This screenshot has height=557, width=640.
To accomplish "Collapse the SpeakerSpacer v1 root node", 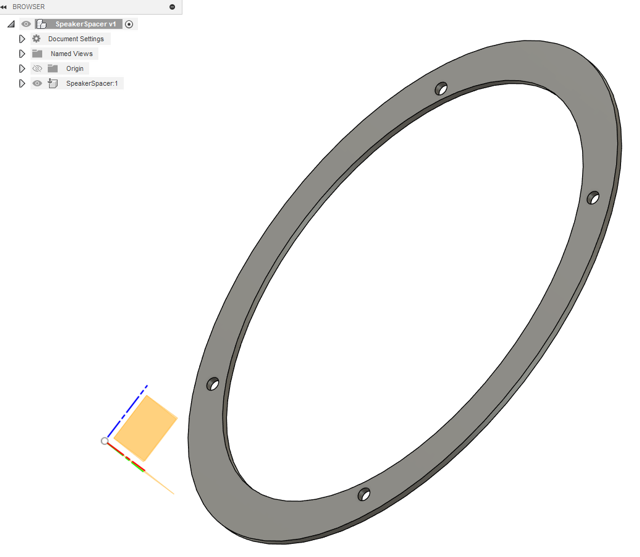I will [11, 24].
